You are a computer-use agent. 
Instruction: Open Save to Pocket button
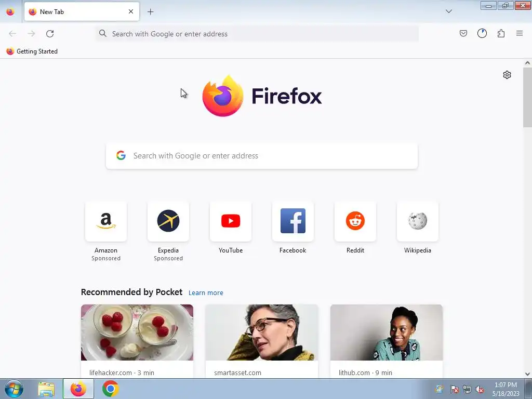point(463,33)
